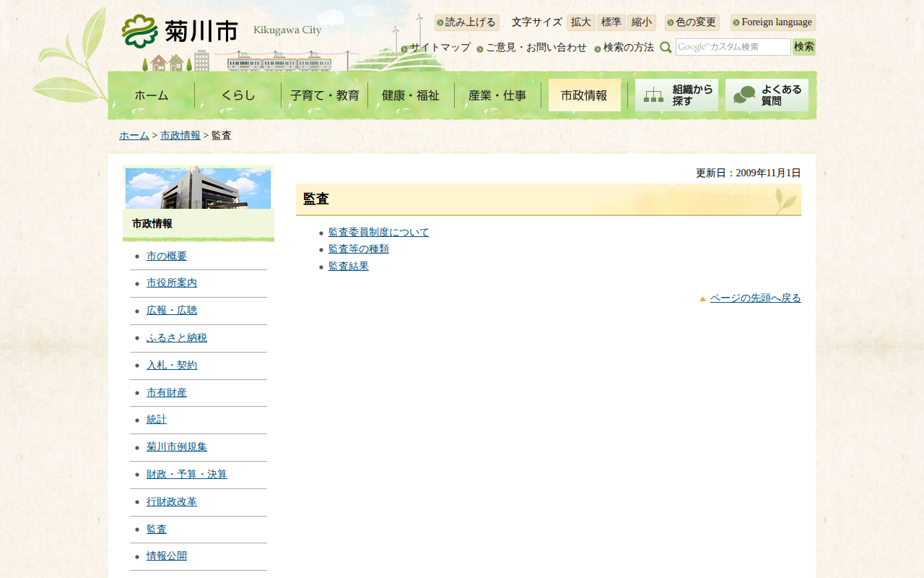Open 菊川市例規集 in sidebar
The width and height of the screenshot is (924, 578).
coord(177,447)
